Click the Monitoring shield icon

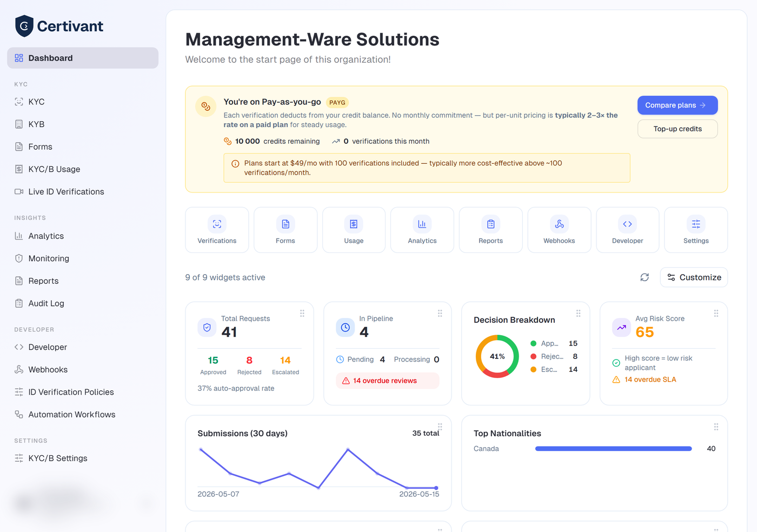click(x=19, y=258)
